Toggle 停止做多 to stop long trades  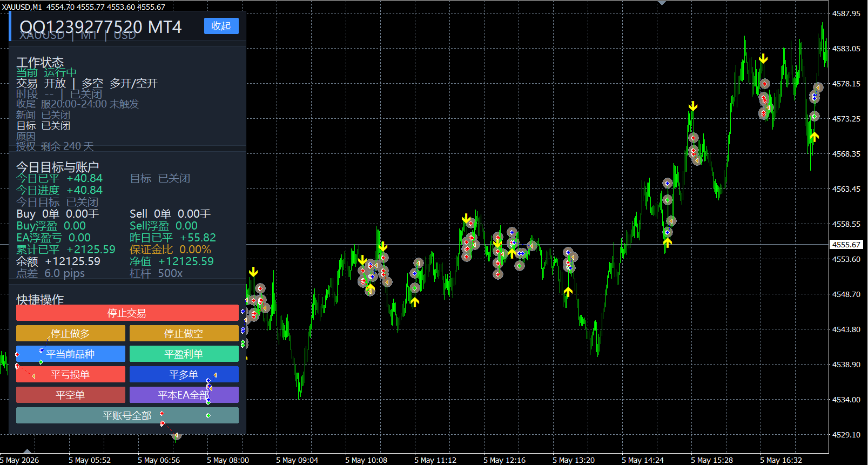tap(71, 333)
